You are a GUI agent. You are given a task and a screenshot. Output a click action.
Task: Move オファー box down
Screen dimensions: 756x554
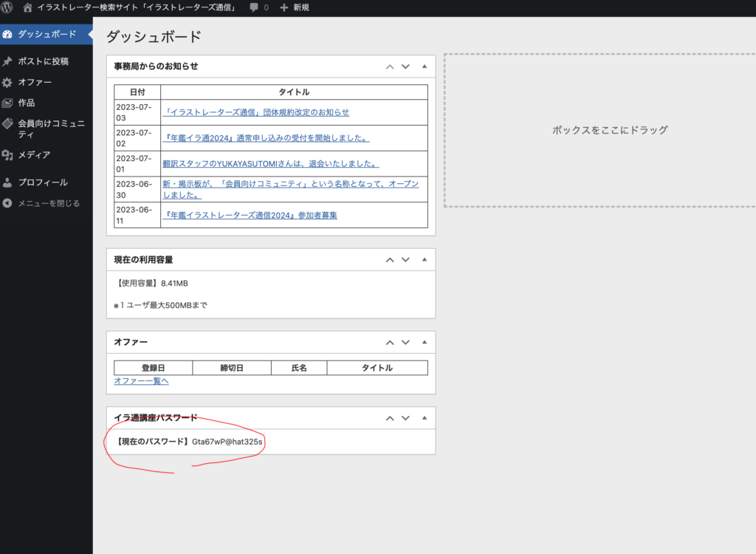(405, 343)
